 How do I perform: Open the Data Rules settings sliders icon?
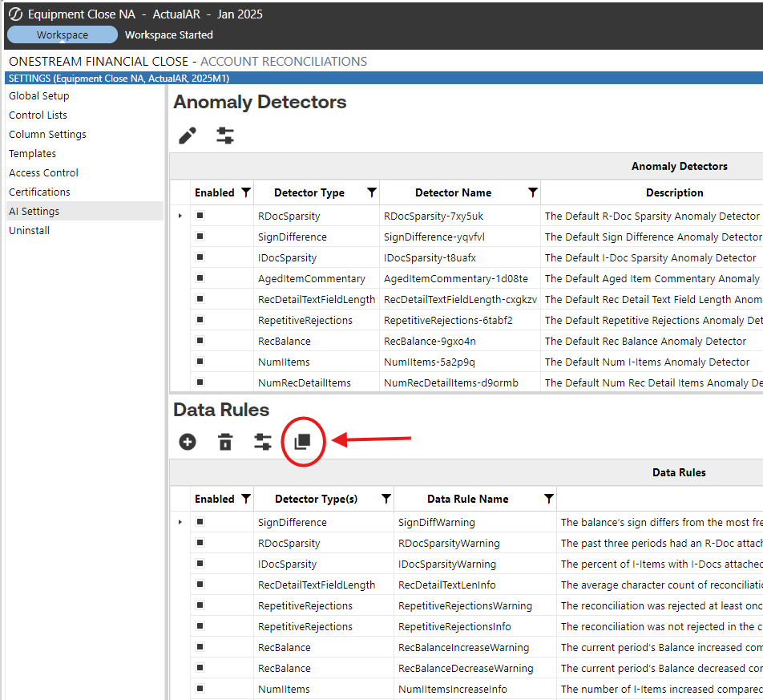(x=263, y=442)
